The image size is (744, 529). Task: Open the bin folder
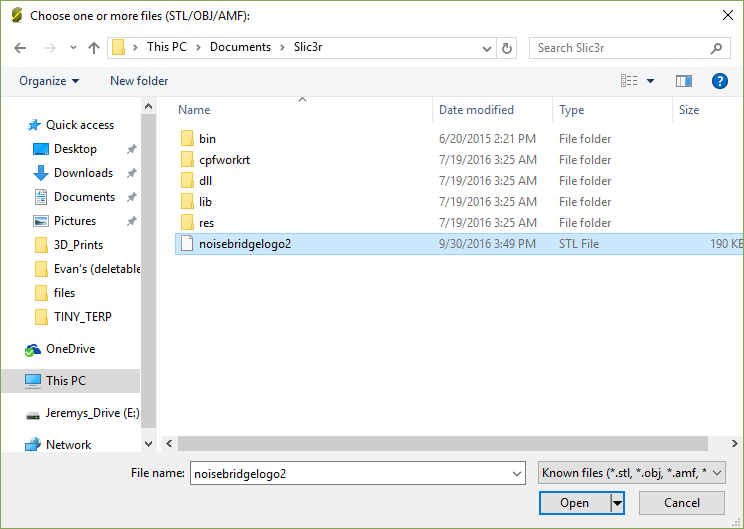(207, 139)
